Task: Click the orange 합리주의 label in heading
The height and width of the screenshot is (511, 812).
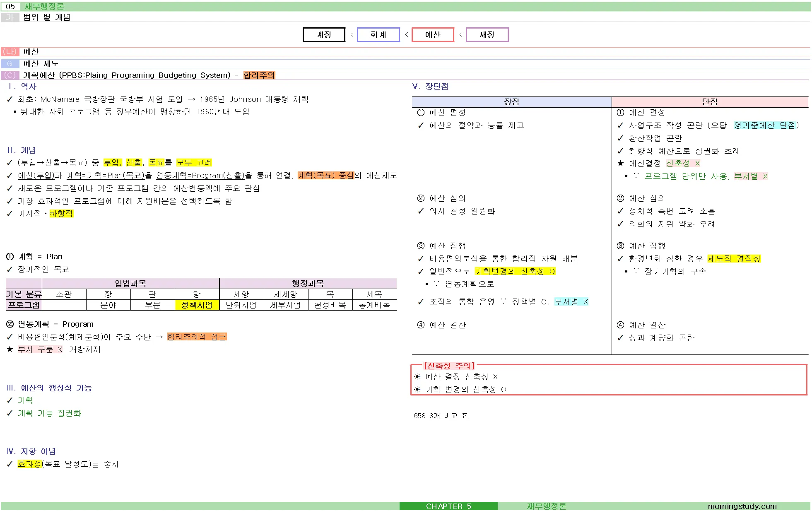Action: (x=259, y=75)
